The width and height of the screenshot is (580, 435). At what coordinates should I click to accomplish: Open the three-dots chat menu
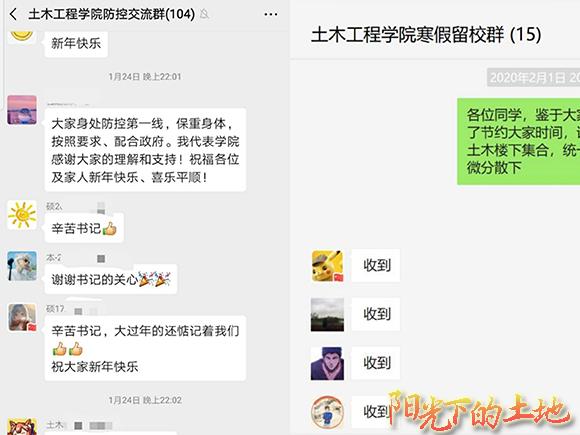pyautogui.click(x=271, y=14)
